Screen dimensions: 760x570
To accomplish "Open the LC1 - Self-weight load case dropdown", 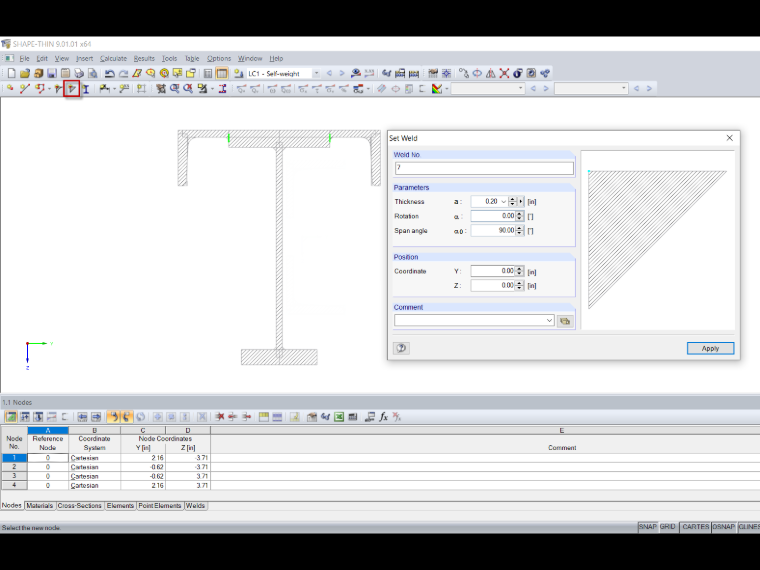I will coord(316,73).
